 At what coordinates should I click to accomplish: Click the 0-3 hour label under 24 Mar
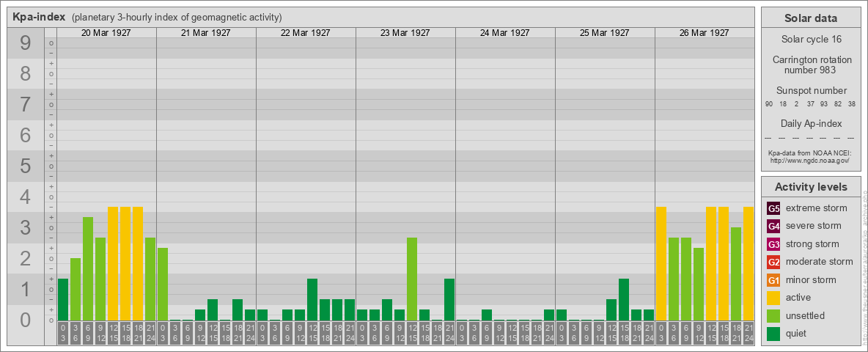(x=462, y=333)
